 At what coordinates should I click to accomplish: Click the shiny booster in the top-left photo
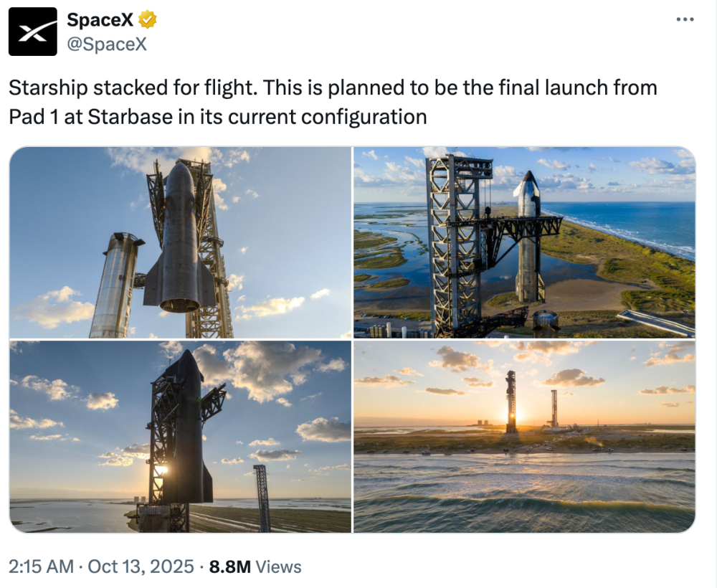pyautogui.click(x=116, y=287)
